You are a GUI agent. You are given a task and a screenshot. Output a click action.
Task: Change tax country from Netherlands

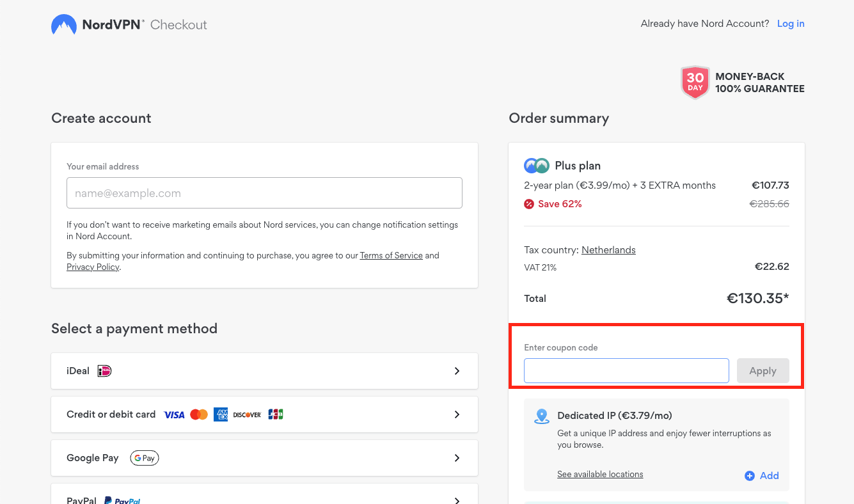(608, 250)
